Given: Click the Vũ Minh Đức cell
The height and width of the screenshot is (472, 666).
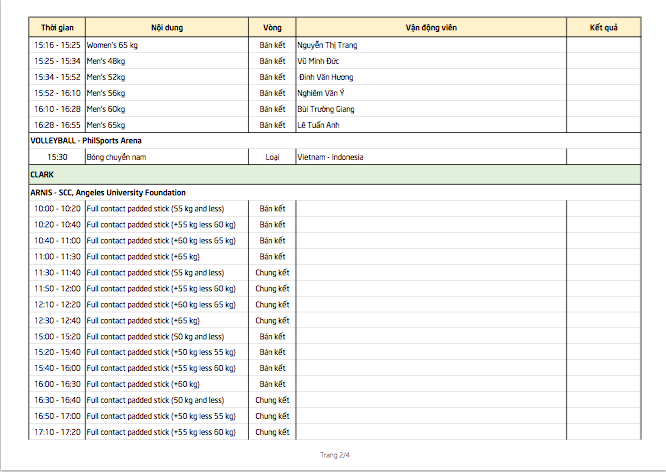Looking at the screenshot, I should coord(318,61).
